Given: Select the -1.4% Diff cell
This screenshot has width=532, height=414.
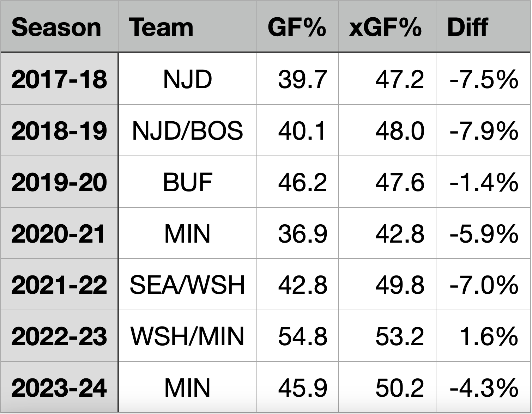Looking at the screenshot, I should tap(484, 182).
